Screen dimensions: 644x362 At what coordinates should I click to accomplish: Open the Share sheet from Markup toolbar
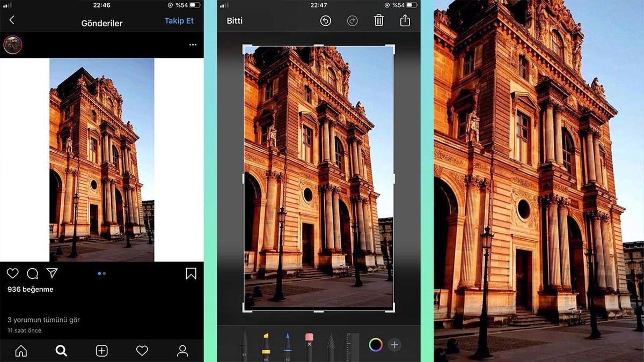pos(404,20)
